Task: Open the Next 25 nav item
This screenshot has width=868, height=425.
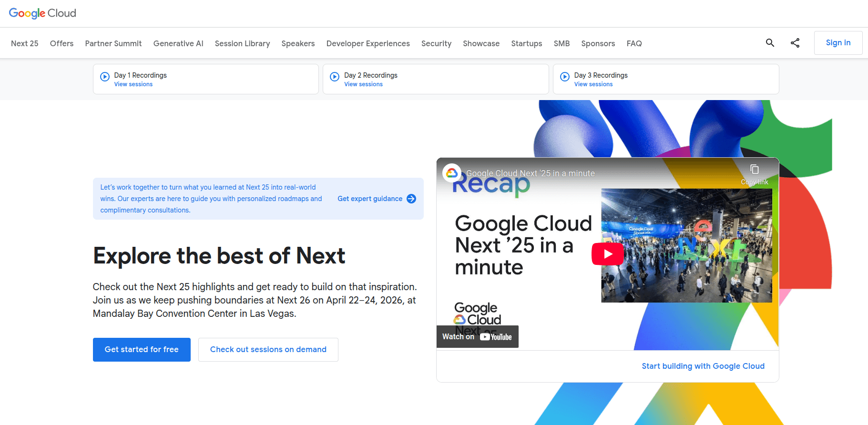Action: tap(25, 43)
